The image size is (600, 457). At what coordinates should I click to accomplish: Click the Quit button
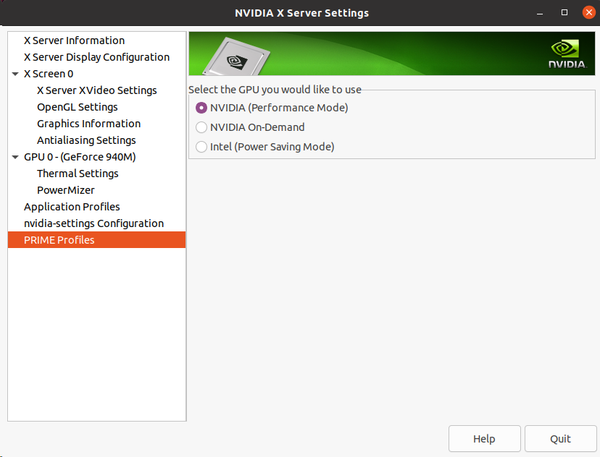click(560, 439)
